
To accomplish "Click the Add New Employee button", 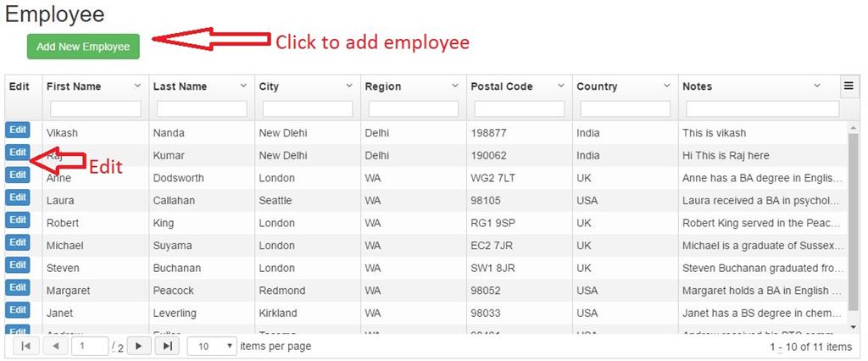I will pos(83,47).
